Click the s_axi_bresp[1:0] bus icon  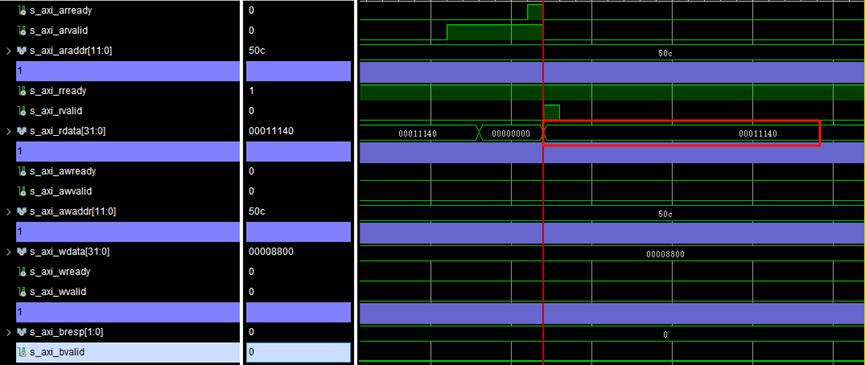[x=23, y=332]
